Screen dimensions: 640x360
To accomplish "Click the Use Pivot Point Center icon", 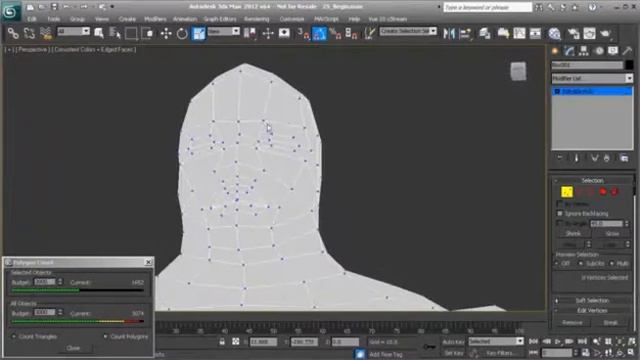I will (x=250, y=33).
